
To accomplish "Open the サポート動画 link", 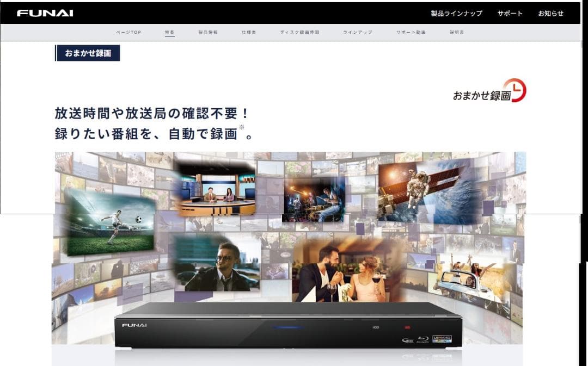I will pos(411,33).
